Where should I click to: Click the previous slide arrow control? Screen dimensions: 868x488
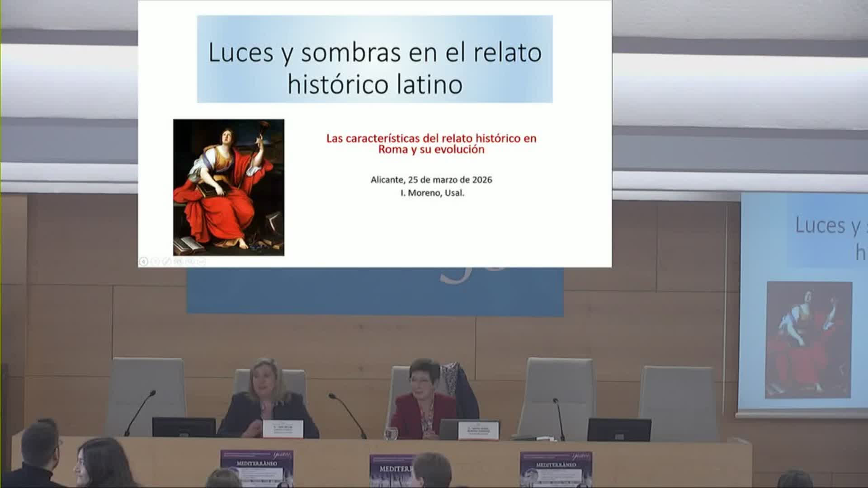click(x=144, y=261)
